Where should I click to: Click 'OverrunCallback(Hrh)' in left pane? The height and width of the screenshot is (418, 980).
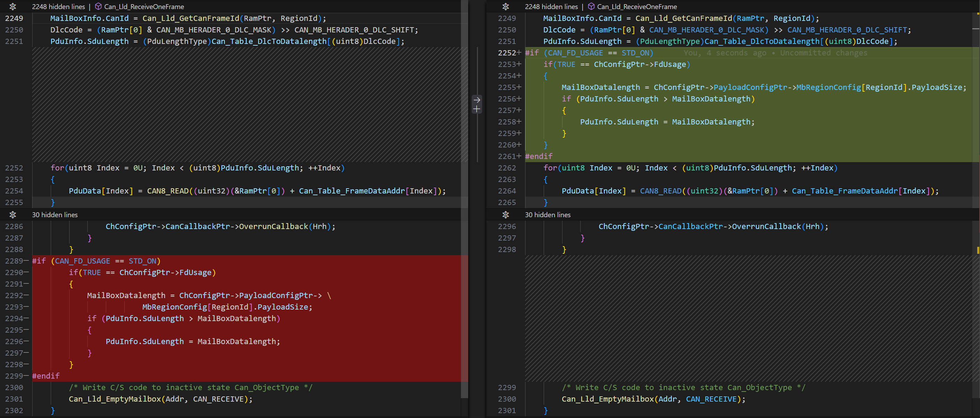coord(285,227)
